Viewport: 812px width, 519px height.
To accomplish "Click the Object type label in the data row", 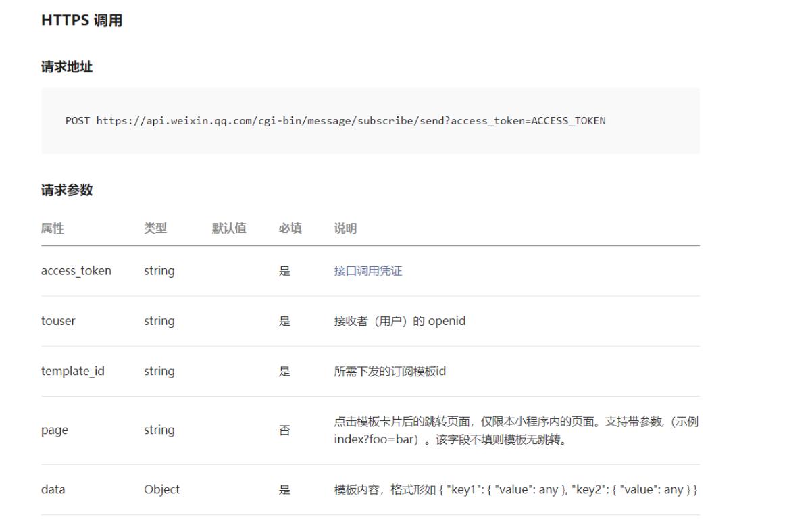I will tap(161, 489).
